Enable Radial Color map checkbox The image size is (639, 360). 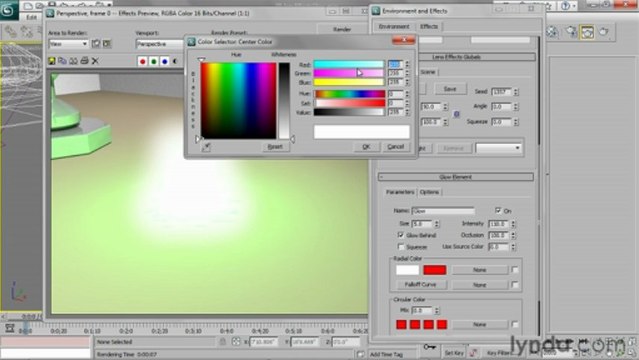pyautogui.click(x=515, y=269)
